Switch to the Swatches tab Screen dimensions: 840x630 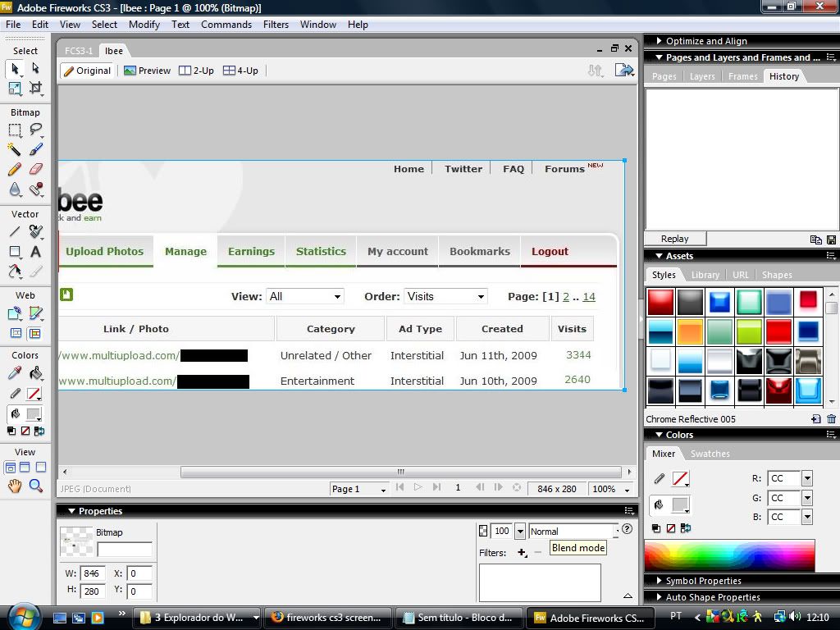tap(710, 454)
